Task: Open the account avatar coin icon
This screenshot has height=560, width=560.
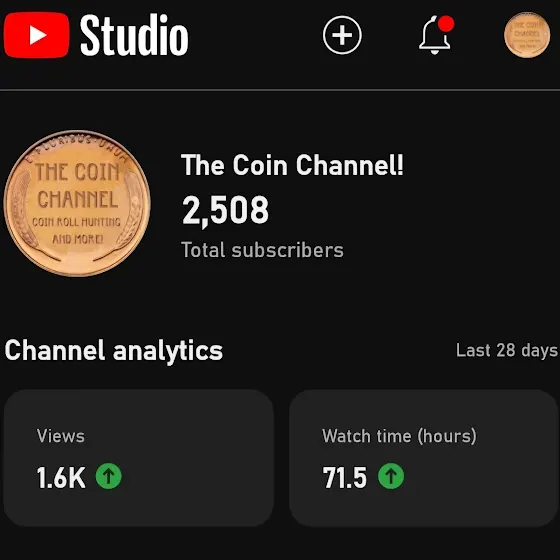Action: pos(527,35)
